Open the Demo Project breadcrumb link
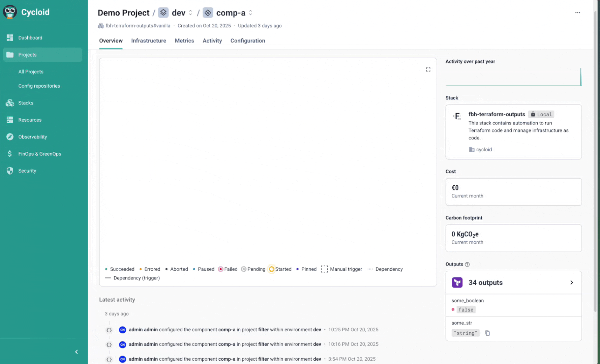Image resolution: width=600 pixels, height=364 pixels. pos(123,13)
